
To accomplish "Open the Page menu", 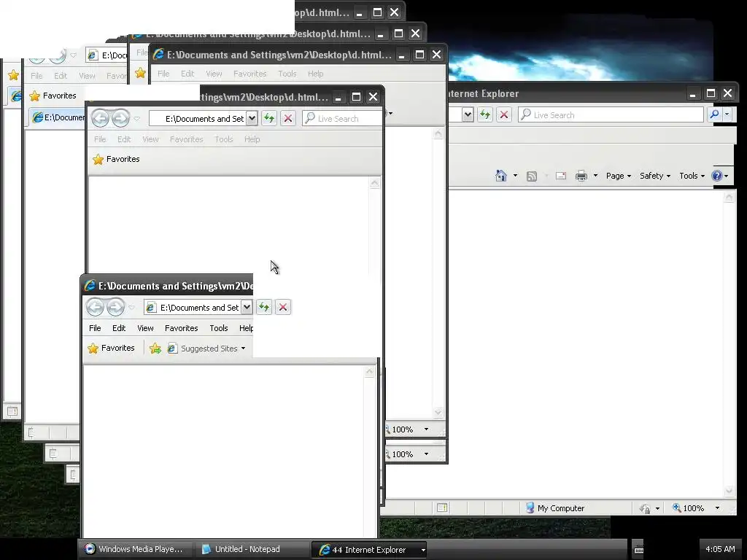I will [x=619, y=176].
